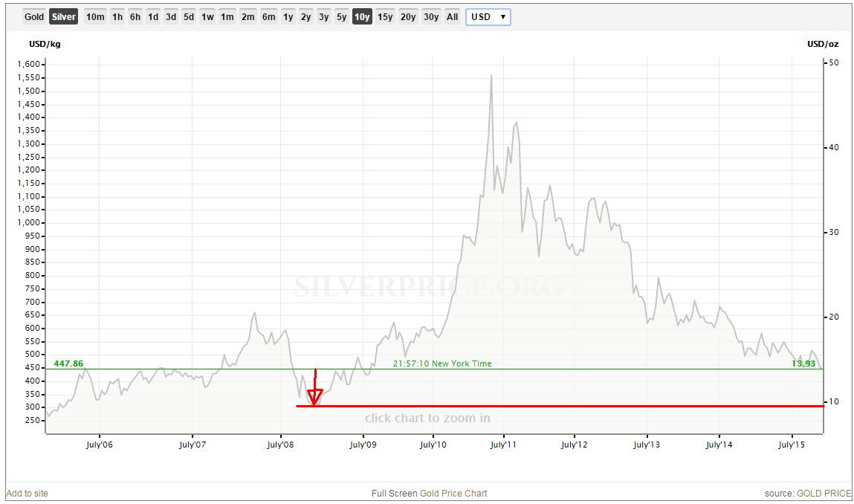The height and width of the screenshot is (504, 854).
Task: Click the active 10y range button
Action: coord(362,16)
